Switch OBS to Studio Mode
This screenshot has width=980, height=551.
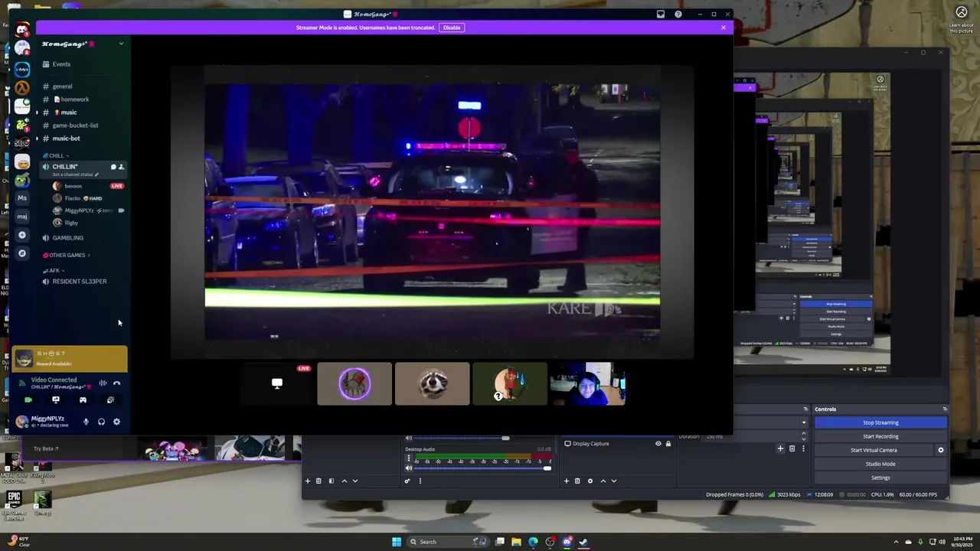[x=880, y=464]
